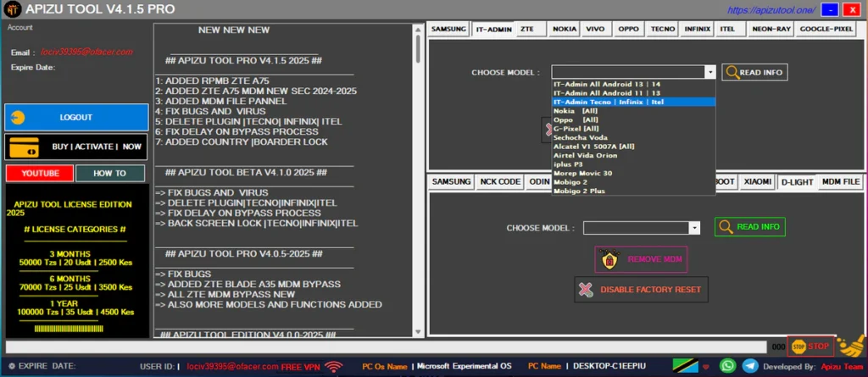Click the REMOVE MDM button text
This screenshot has height=377, width=868.
[655, 259]
